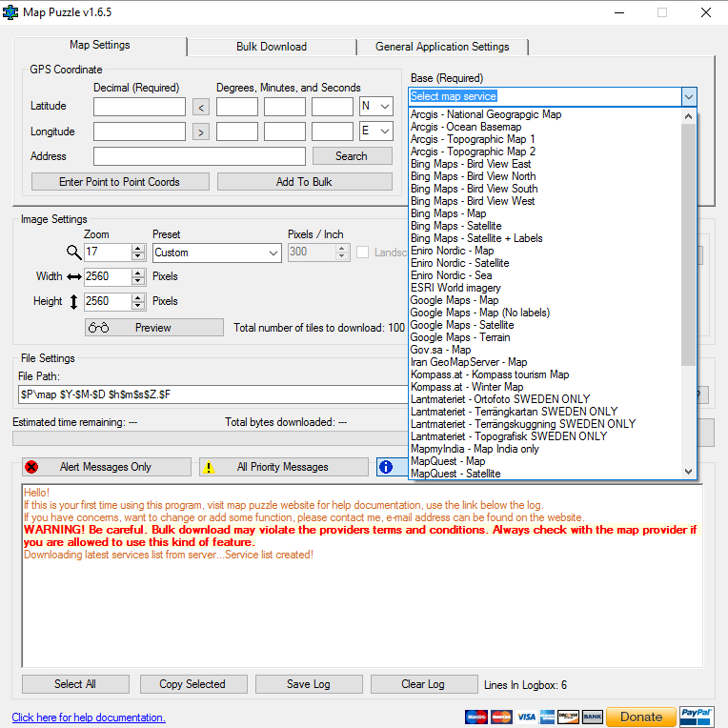The height and width of the screenshot is (728, 728).
Task: Click the PayPal logo icon
Action: point(697,717)
